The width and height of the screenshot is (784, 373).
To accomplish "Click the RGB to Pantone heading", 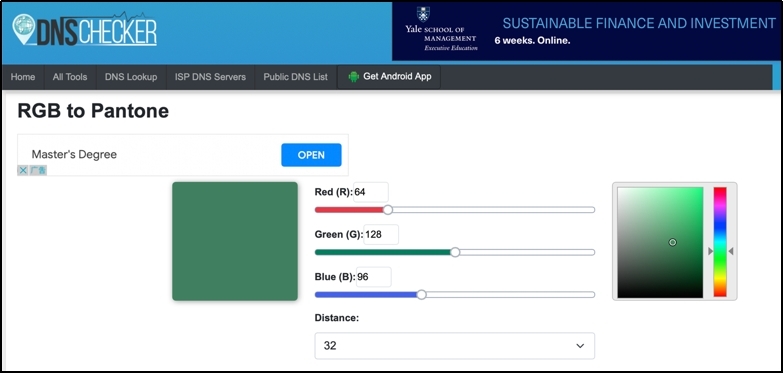I will tap(93, 111).
